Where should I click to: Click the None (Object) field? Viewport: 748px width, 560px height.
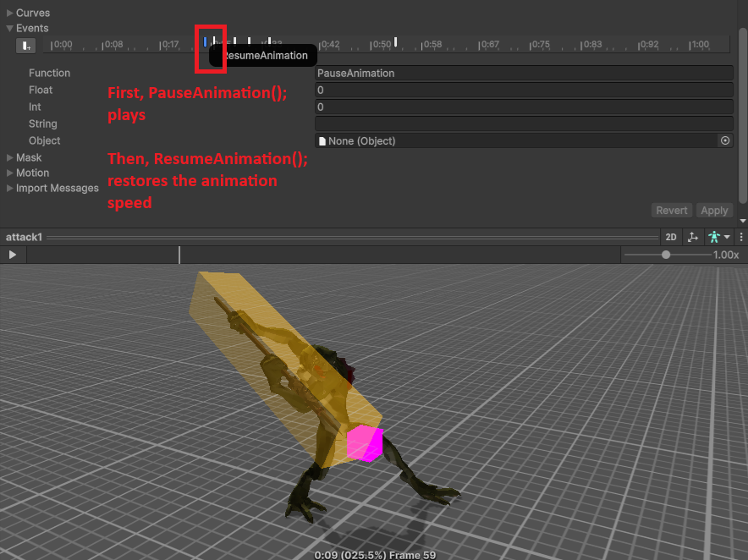point(514,141)
